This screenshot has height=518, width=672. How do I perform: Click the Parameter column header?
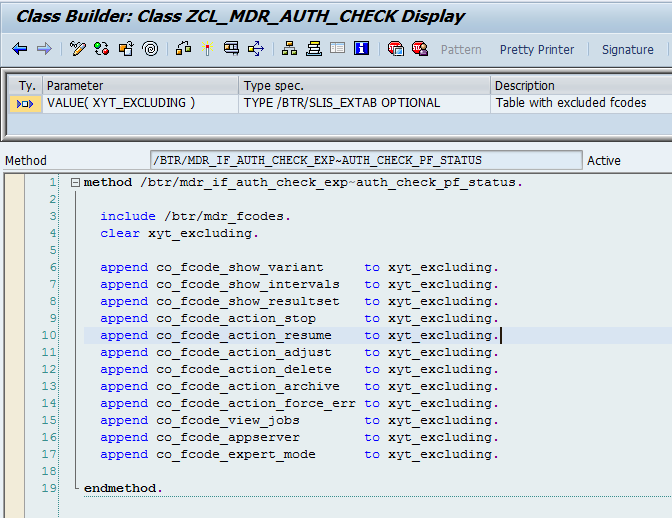click(x=141, y=86)
